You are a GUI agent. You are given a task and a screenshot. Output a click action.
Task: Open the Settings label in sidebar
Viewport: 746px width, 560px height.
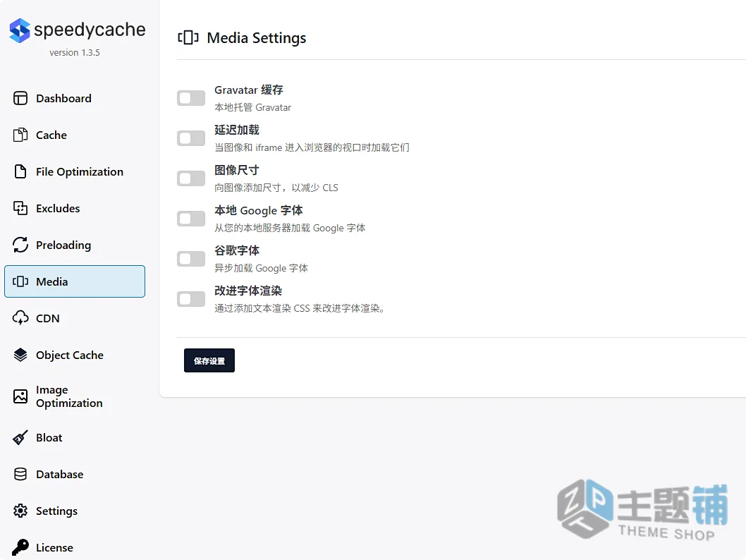click(56, 511)
